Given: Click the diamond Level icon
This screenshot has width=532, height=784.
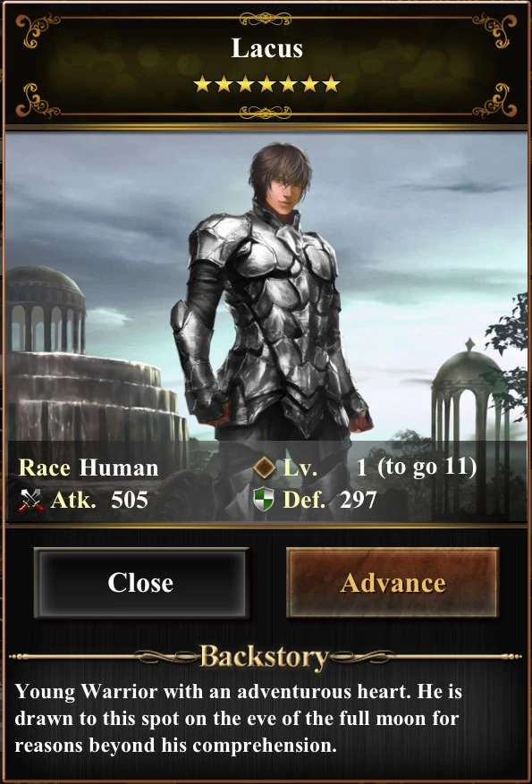Looking at the screenshot, I should [265, 468].
